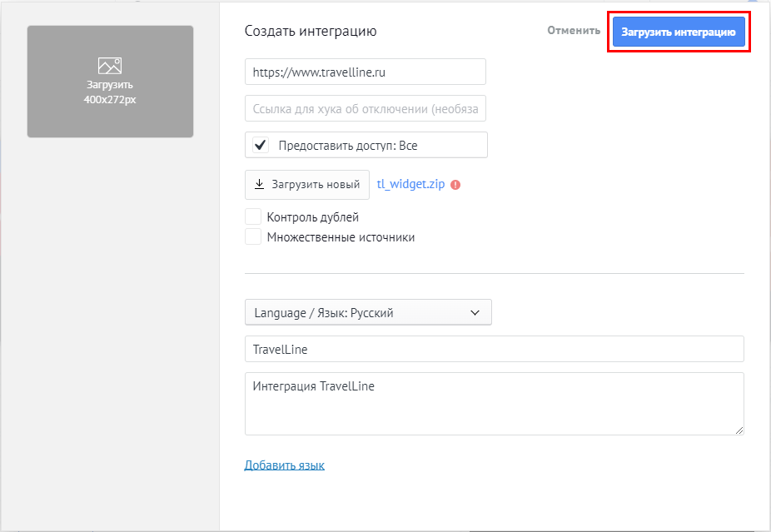Enable the Контроль дублей checkbox
This screenshot has height=532, width=771.
pos(253,216)
